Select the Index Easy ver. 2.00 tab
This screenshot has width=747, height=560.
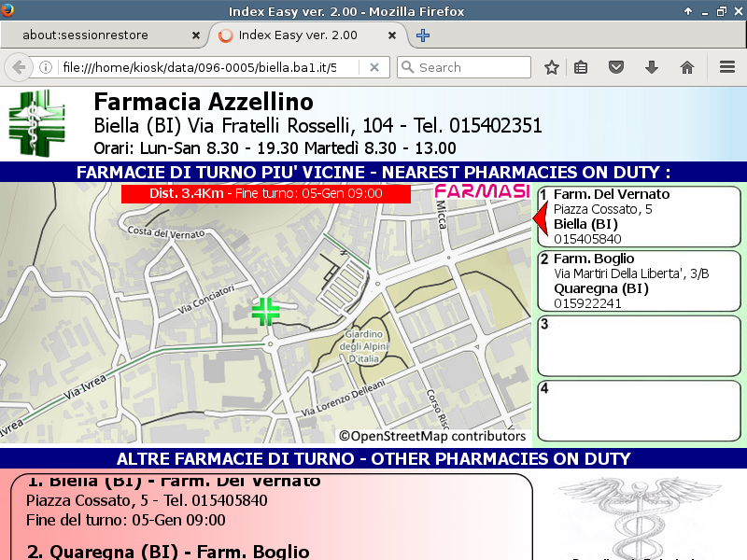[298, 35]
